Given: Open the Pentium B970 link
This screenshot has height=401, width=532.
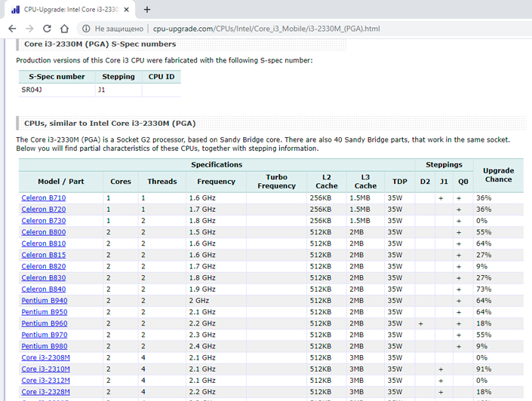Looking at the screenshot, I should coord(44,335).
